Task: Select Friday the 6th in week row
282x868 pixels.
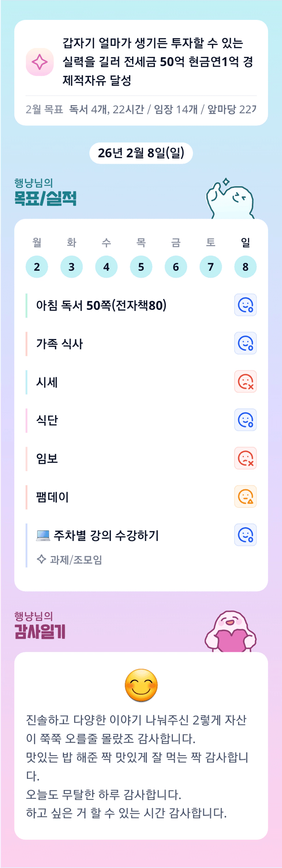Action: (x=176, y=267)
